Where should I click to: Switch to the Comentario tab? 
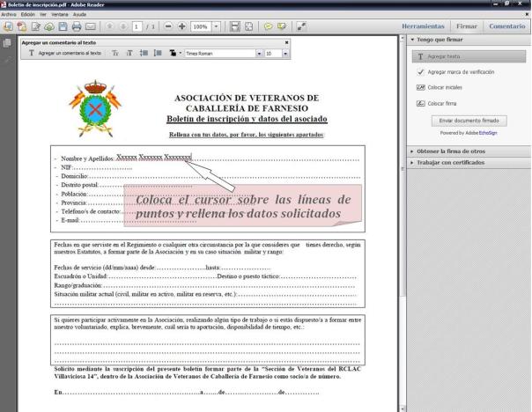click(x=507, y=27)
